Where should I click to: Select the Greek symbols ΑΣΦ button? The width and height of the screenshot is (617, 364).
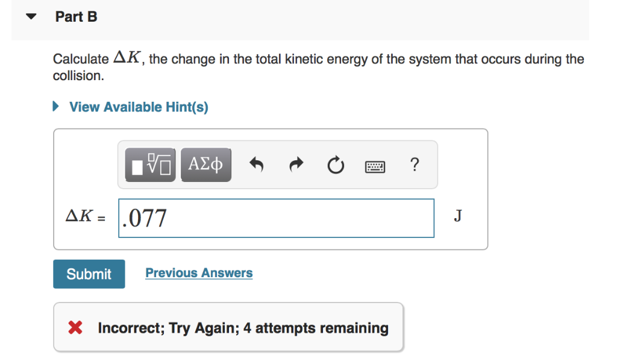pos(205,164)
